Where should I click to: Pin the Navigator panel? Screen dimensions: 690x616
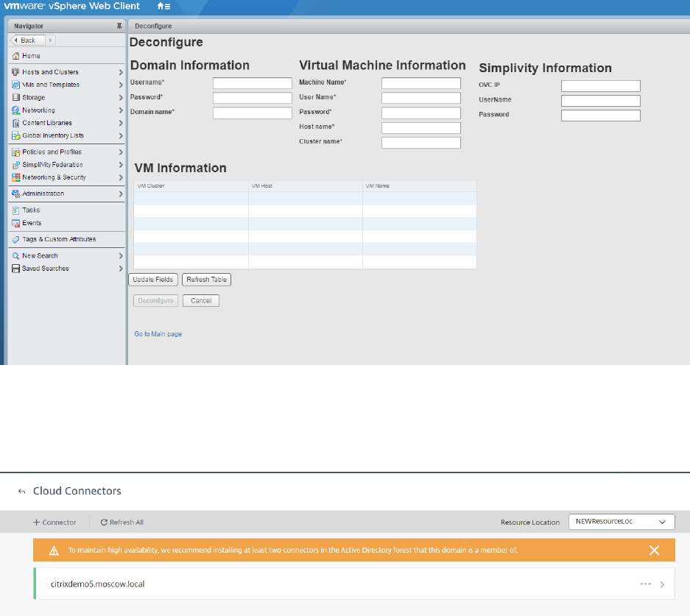pyautogui.click(x=119, y=26)
